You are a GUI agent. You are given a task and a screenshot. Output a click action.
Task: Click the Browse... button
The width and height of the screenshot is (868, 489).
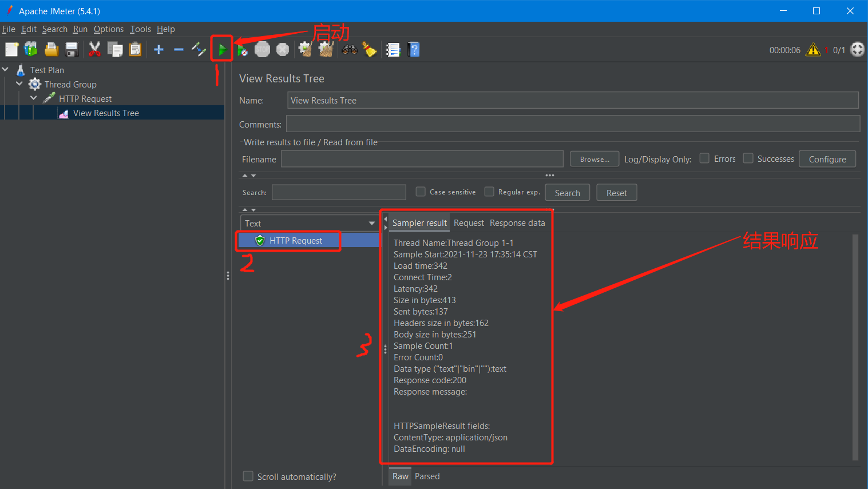(594, 159)
